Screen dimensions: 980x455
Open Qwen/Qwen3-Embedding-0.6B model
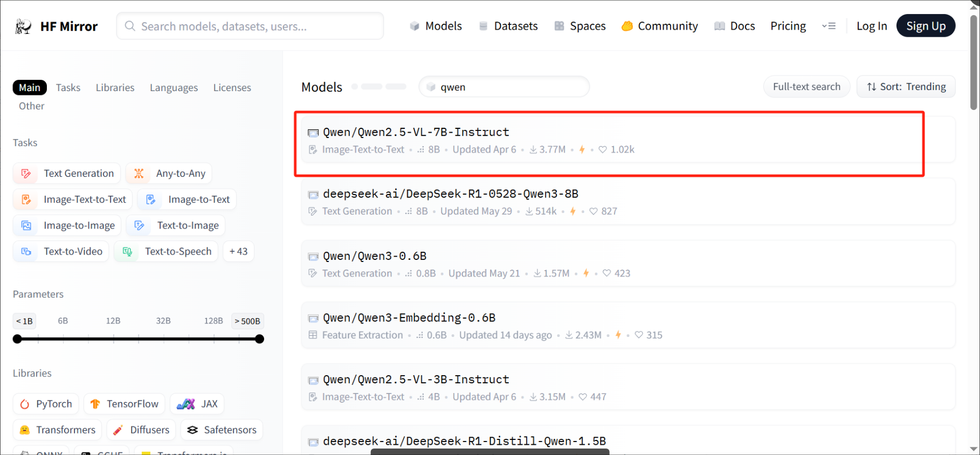pos(409,318)
